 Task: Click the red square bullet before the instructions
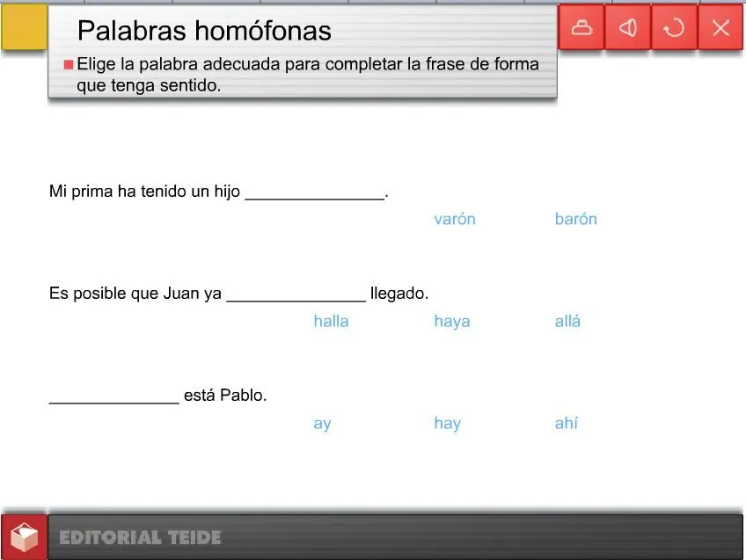(69, 63)
